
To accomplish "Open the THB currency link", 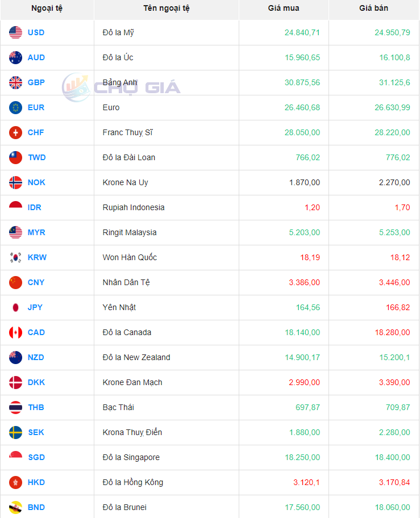I will [36, 408].
